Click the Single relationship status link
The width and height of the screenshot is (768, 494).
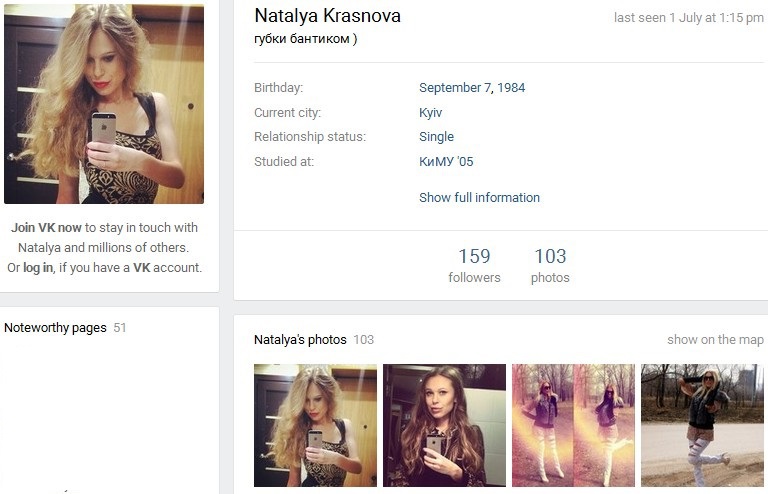(436, 137)
